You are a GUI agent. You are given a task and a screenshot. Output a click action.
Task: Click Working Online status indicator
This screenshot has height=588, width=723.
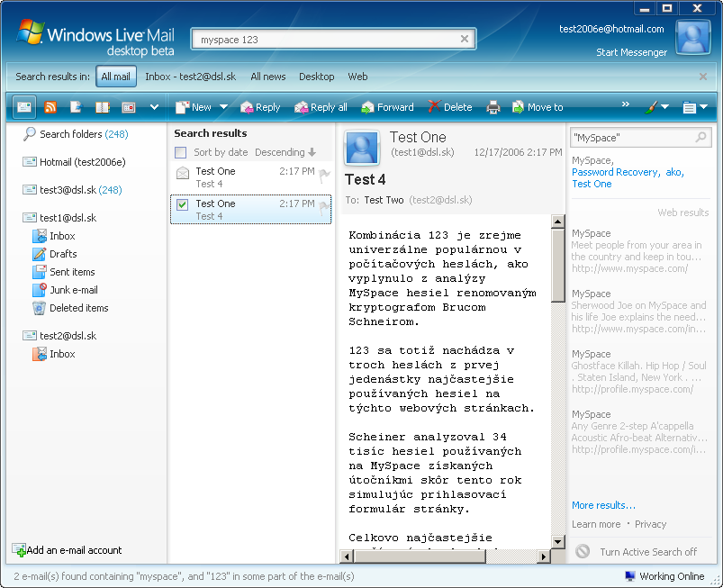click(x=664, y=576)
